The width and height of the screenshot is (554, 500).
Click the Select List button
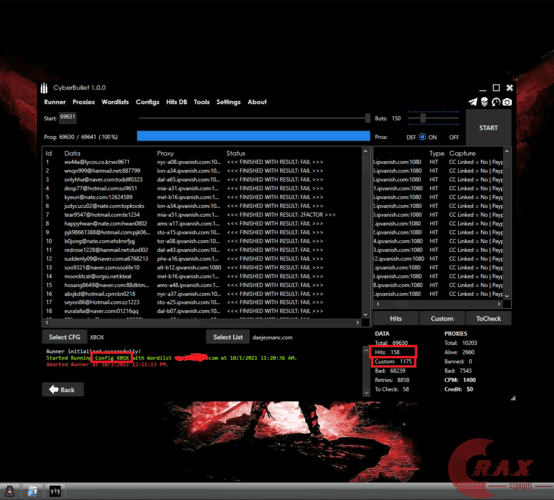228,337
